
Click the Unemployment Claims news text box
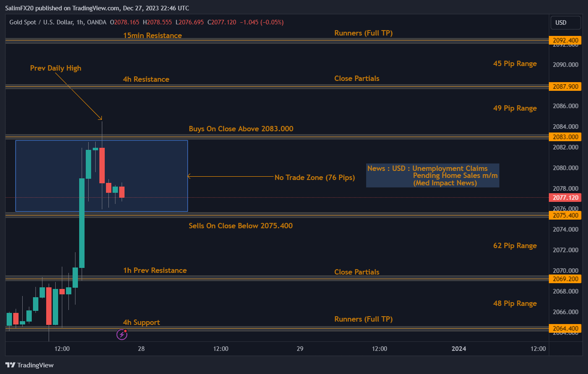(432, 175)
